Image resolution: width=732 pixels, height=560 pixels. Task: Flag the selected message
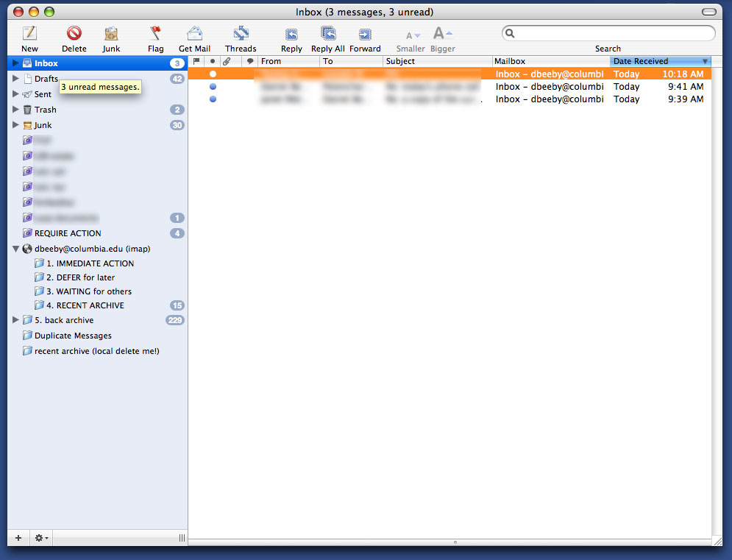(x=155, y=33)
